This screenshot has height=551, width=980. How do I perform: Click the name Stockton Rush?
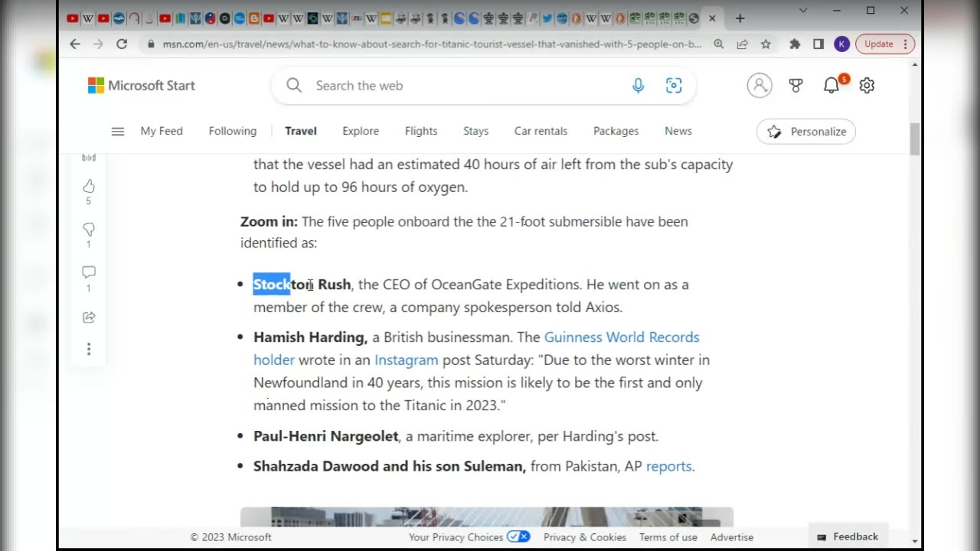(x=302, y=285)
